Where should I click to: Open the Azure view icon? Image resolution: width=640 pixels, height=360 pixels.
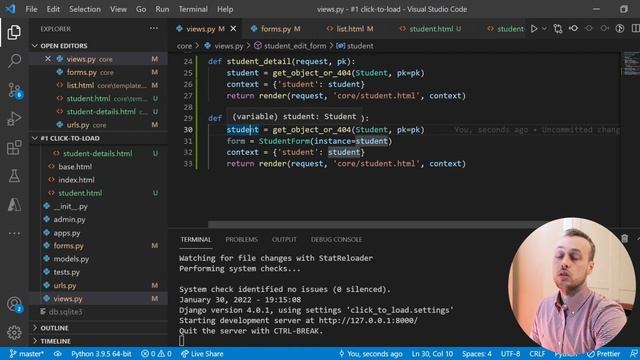click(x=14, y=204)
